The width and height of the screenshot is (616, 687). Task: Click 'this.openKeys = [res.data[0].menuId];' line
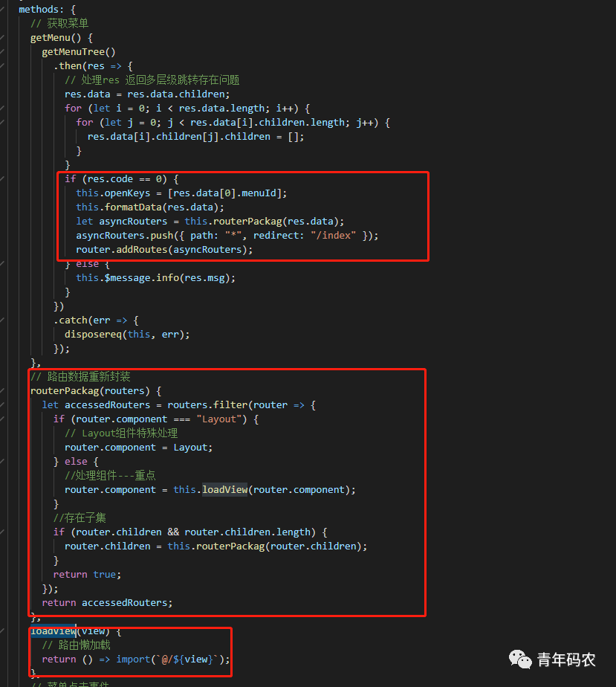point(181,193)
